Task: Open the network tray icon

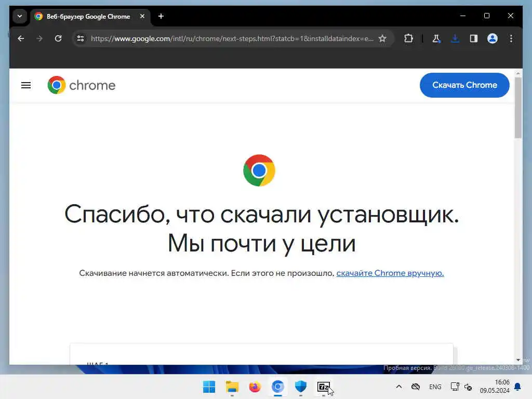Action: point(455,387)
